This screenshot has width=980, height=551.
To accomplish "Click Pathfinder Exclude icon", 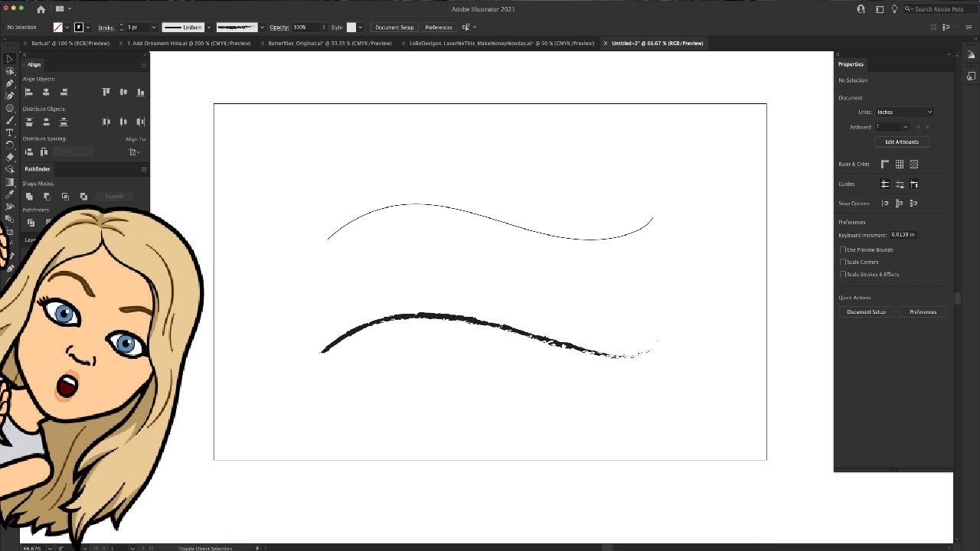I will pyautogui.click(x=83, y=197).
